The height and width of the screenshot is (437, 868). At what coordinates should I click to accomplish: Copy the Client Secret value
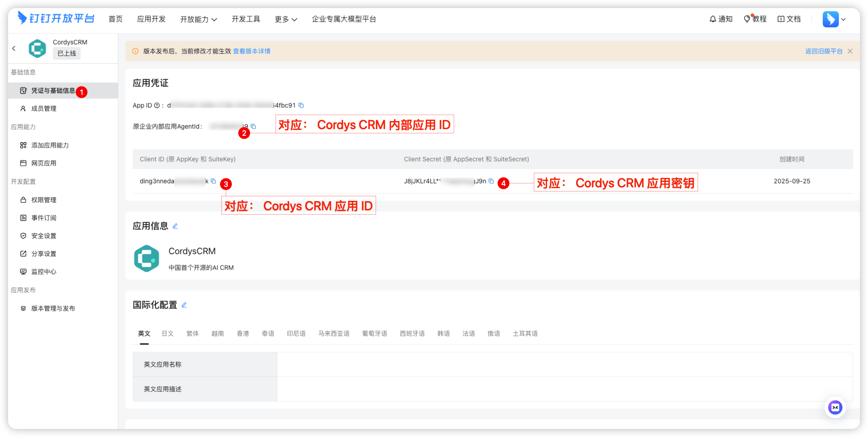click(x=491, y=181)
